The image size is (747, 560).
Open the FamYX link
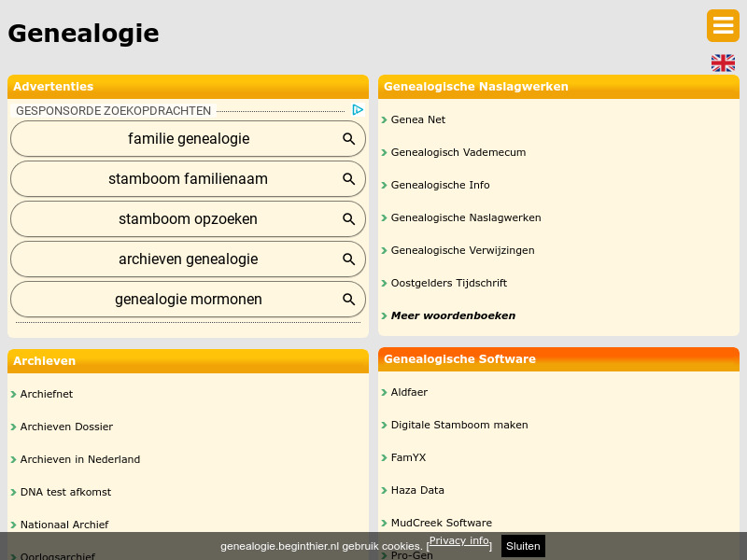point(408,457)
